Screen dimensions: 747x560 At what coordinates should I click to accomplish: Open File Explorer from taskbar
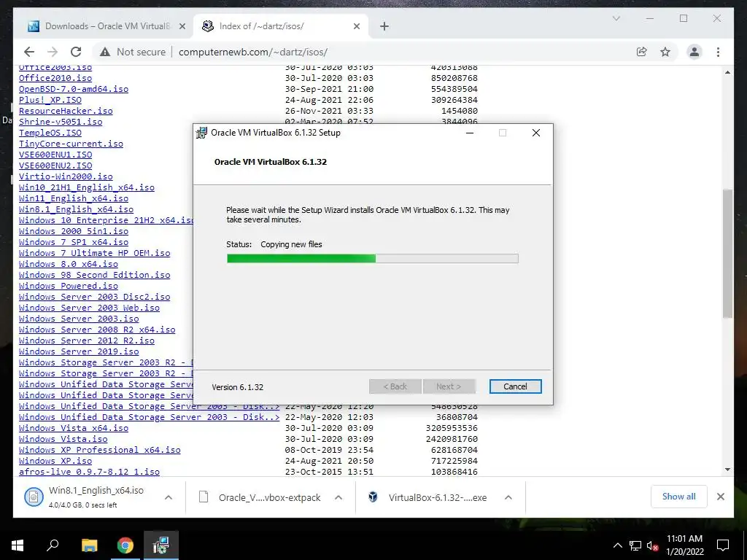[89, 545]
